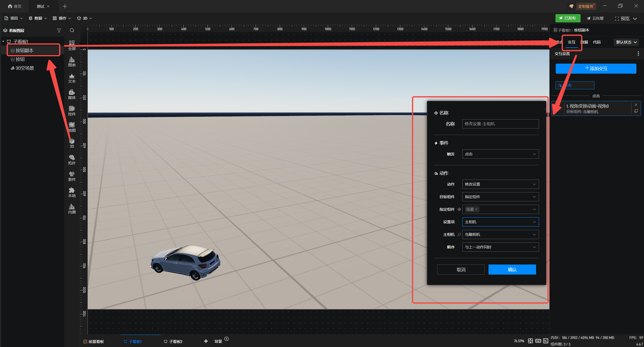Delete the 视角变换动画-视角0 interaction item
This screenshot has width=644, height=347.
tap(636, 105)
